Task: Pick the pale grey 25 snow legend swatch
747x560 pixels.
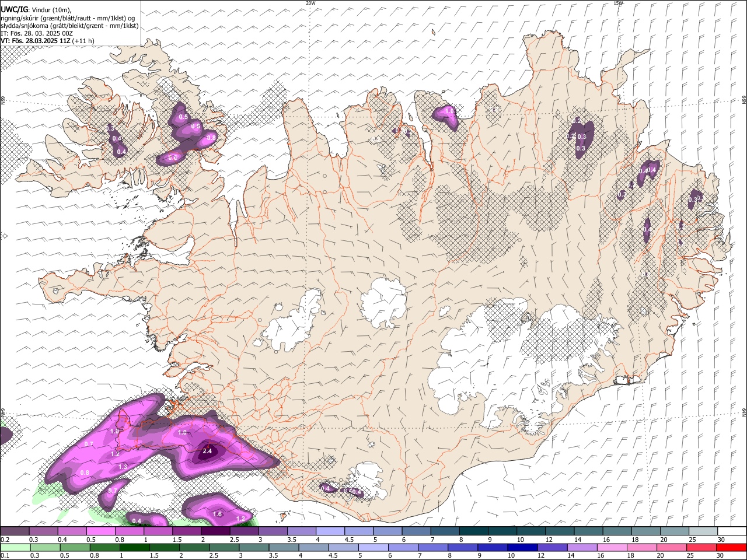Action: [x=703, y=531]
